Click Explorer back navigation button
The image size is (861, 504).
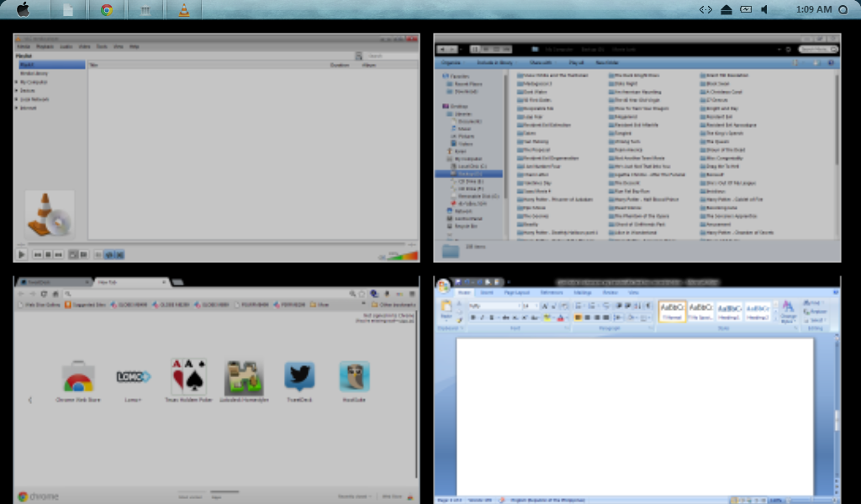coord(444,50)
